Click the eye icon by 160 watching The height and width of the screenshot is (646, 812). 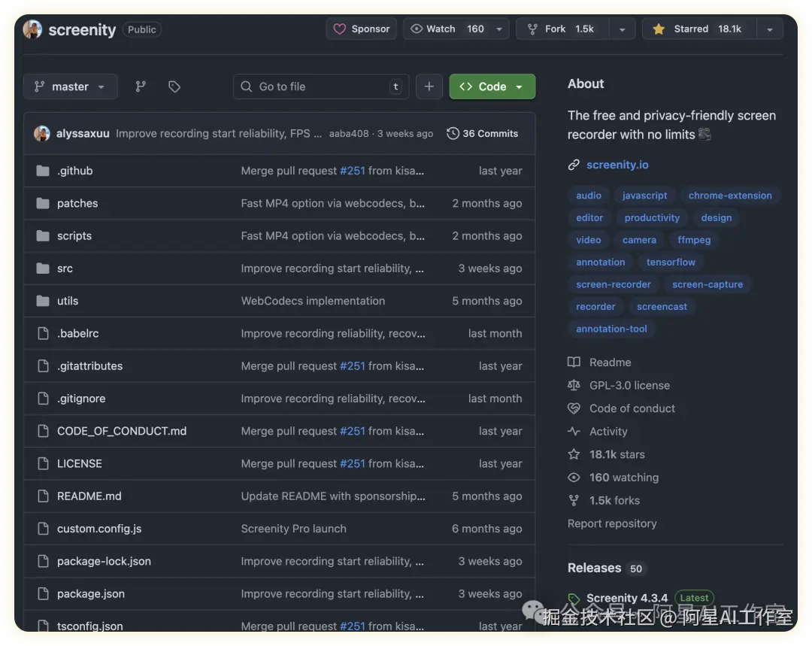(x=574, y=477)
